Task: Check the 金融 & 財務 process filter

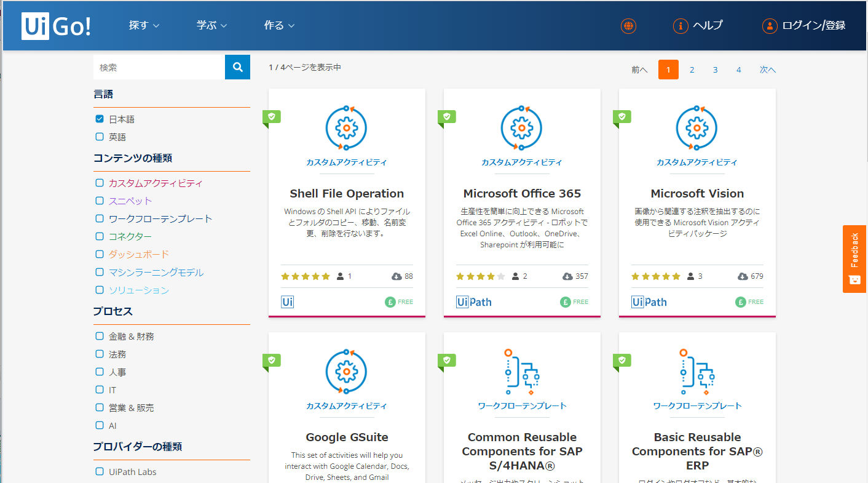Action: [100, 336]
